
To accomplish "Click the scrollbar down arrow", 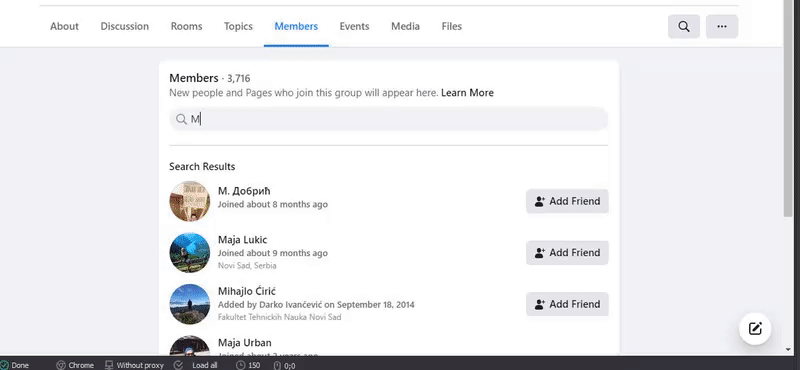I will tap(788, 350).
